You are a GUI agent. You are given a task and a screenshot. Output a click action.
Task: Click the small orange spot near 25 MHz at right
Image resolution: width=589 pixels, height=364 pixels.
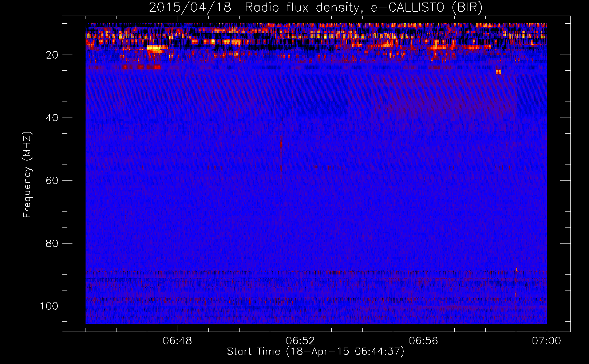pos(498,72)
